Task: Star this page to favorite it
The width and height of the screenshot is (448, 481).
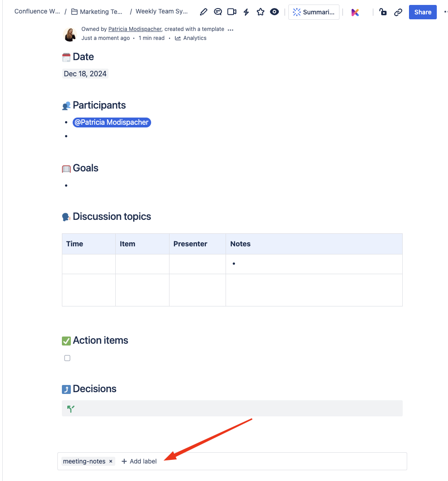Action: [x=260, y=12]
